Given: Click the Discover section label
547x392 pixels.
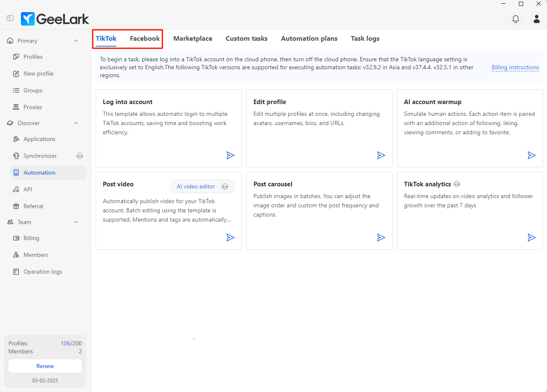Looking at the screenshot, I should click(x=29, y=123).
